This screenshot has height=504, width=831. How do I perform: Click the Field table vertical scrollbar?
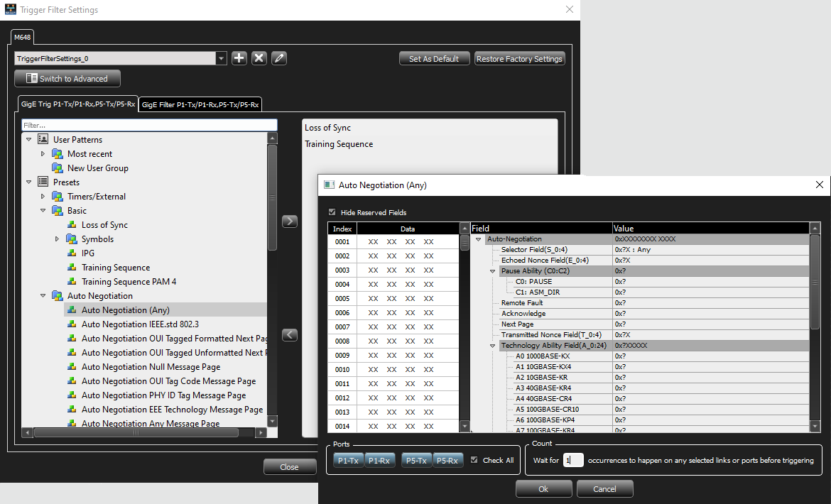click(x=815, y=283)
